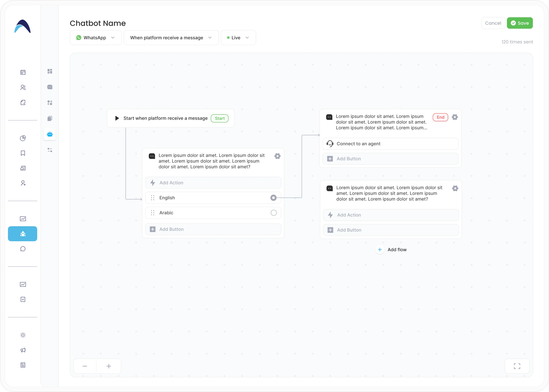
Task: Click the fullscreen expand canvas icon
Action: (517, 366)
